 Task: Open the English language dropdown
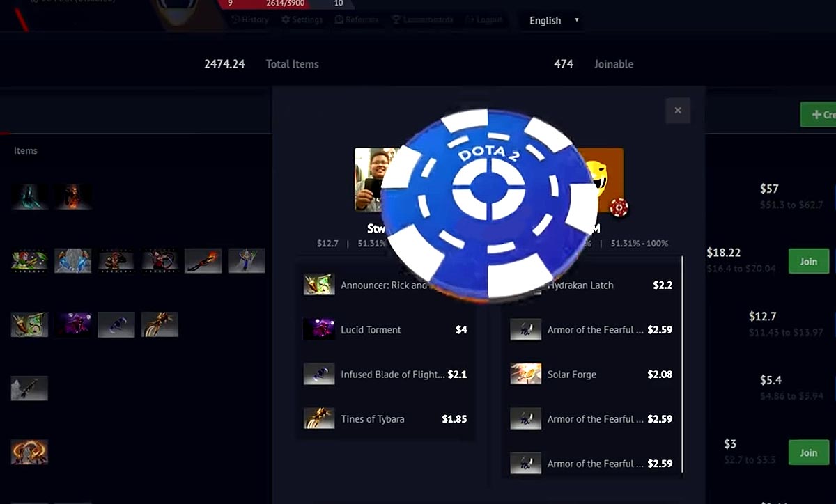click(553, 20)
